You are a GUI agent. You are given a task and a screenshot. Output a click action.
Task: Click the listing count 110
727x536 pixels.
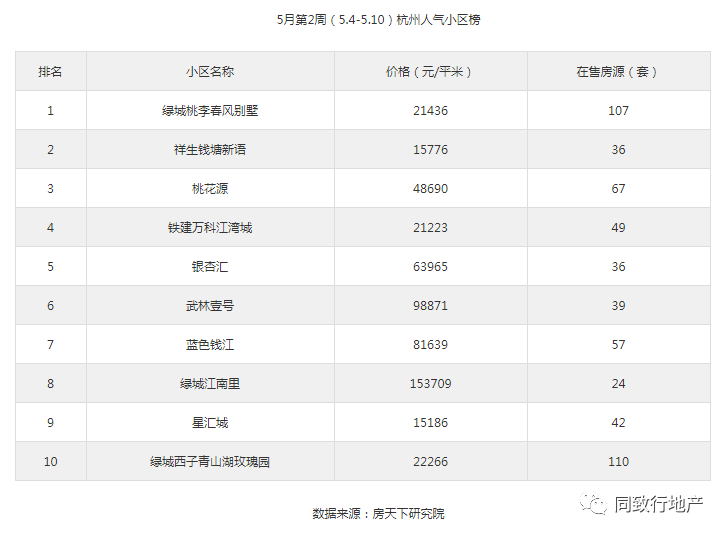click(618, 461)
